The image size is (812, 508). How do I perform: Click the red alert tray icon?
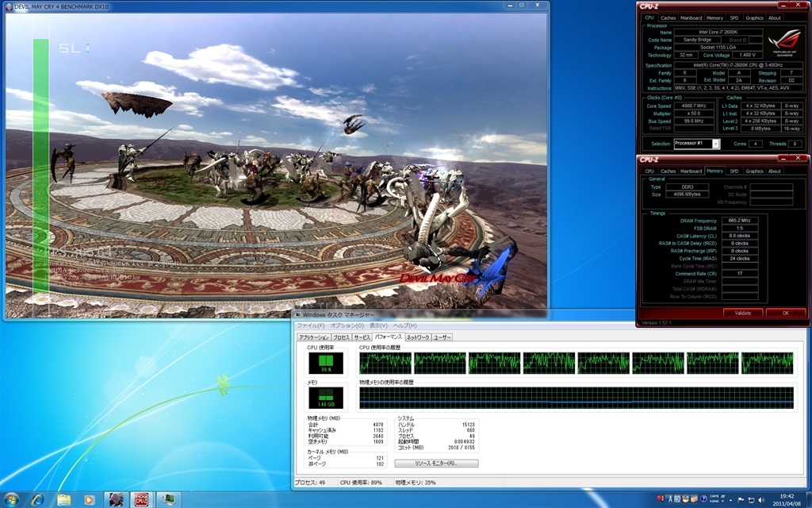661,499
